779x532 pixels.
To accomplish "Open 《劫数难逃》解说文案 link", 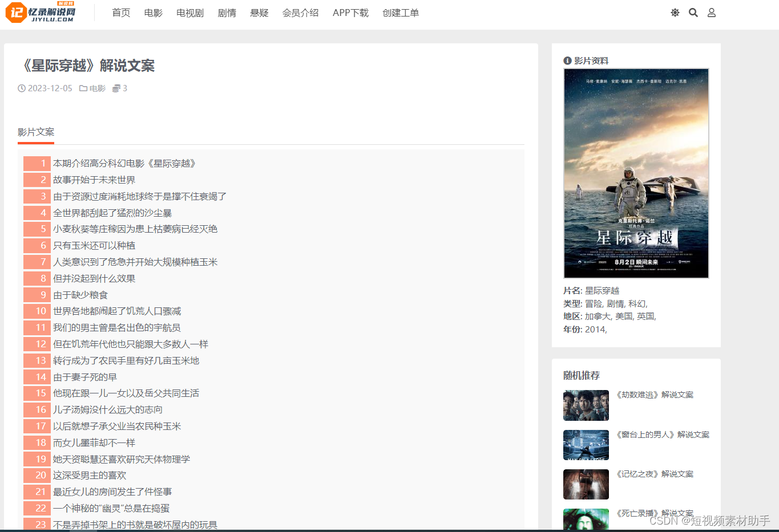I will [655, 395].
